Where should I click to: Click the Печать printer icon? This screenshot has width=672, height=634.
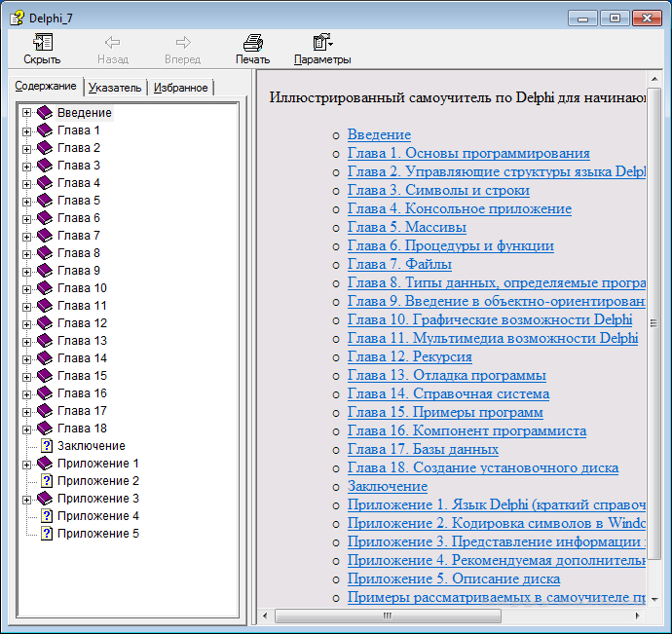[253, 43]
